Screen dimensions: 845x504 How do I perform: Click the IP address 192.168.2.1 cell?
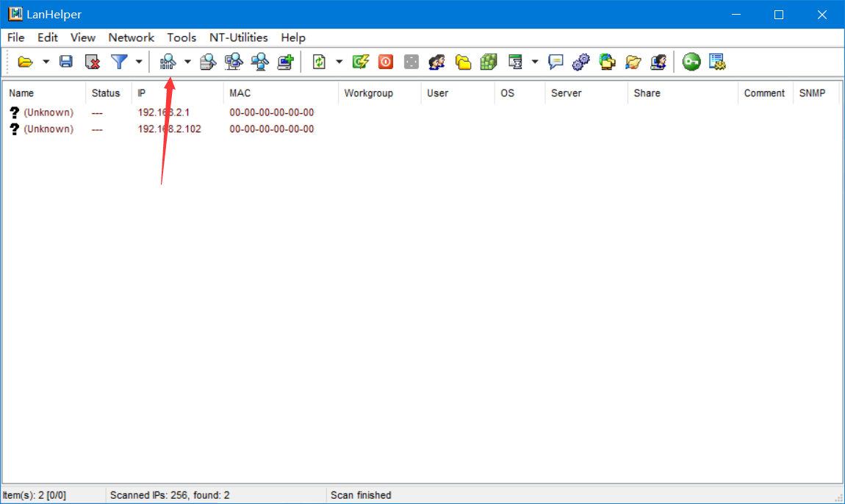(164, 112)
